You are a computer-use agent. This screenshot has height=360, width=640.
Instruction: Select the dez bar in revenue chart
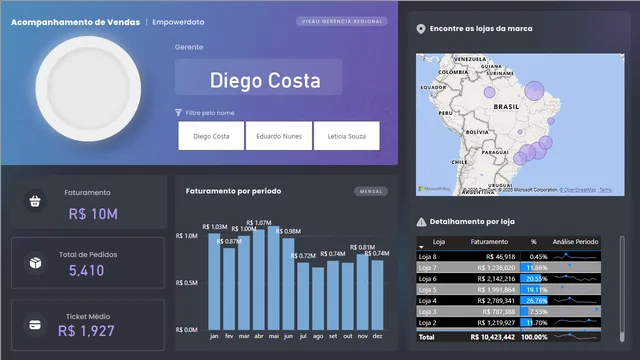click(x=378, y=295)
